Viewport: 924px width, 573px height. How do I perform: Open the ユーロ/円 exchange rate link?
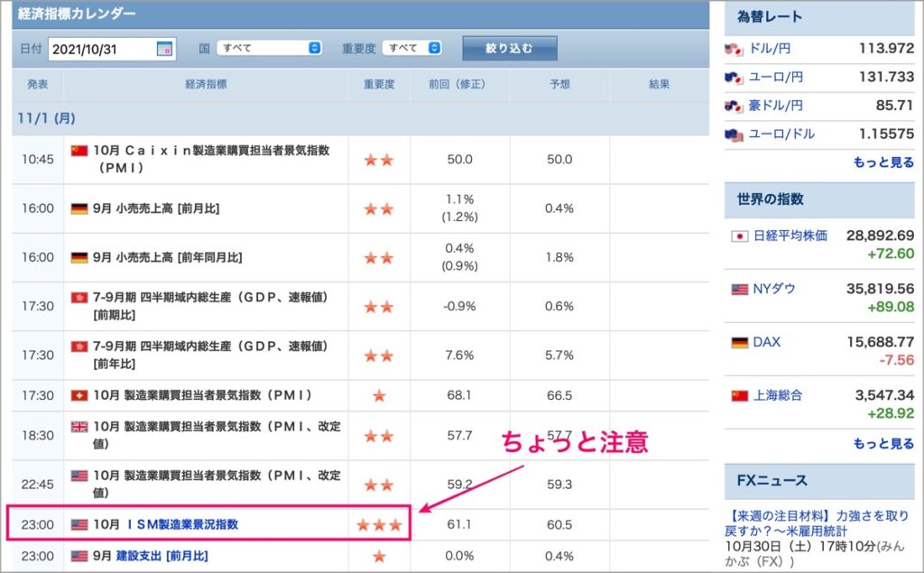click(x=775, y=77)
